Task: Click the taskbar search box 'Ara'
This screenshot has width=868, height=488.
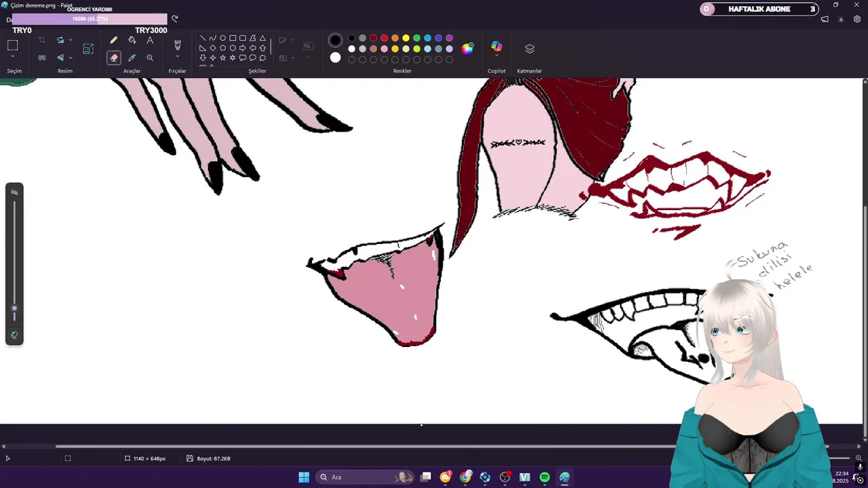Action: coord(366,477)
